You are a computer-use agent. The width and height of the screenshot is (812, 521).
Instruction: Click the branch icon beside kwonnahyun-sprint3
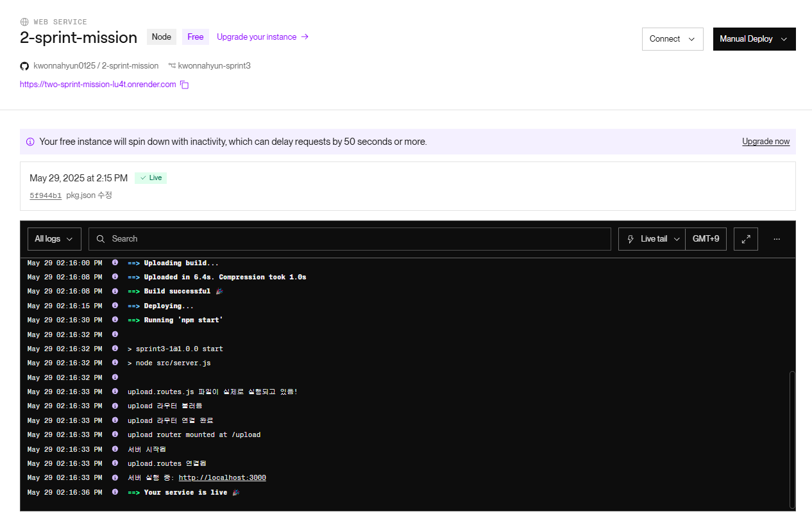(172, 65)
